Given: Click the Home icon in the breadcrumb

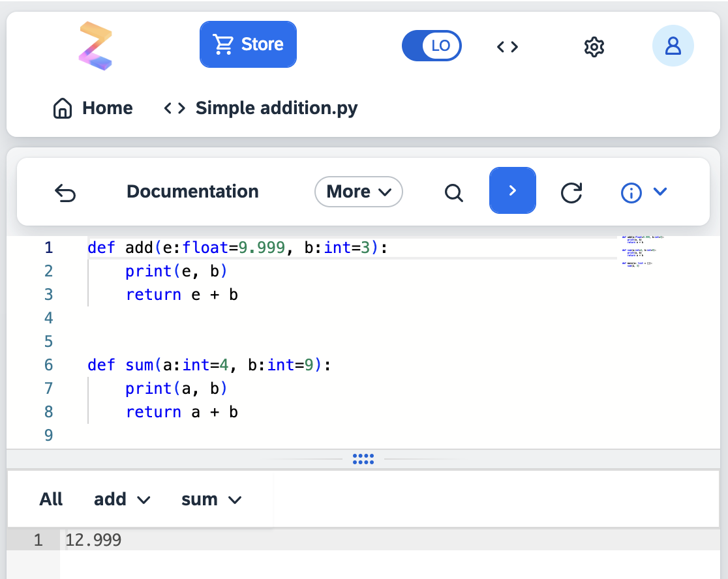Looking at the screenshot, I should click(62, 108).
